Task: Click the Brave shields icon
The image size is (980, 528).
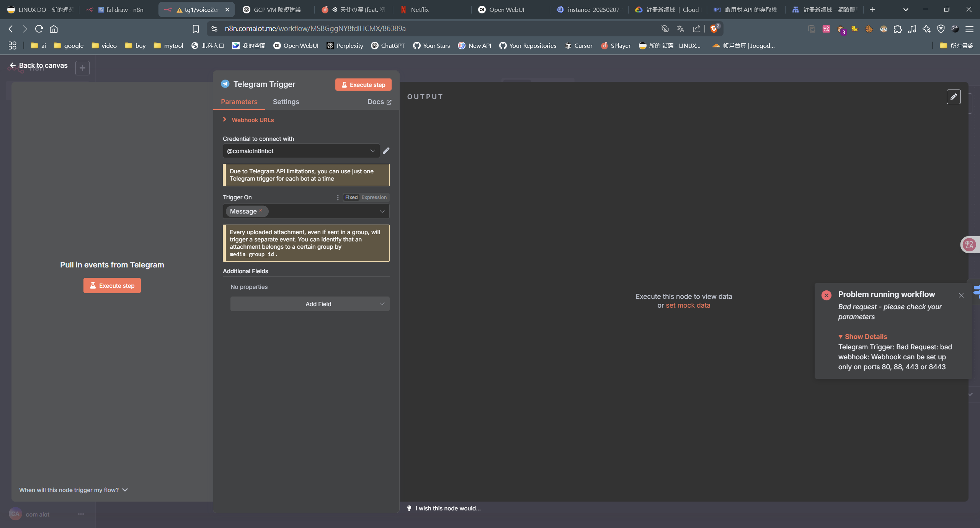Action: [x=714, y=29]
